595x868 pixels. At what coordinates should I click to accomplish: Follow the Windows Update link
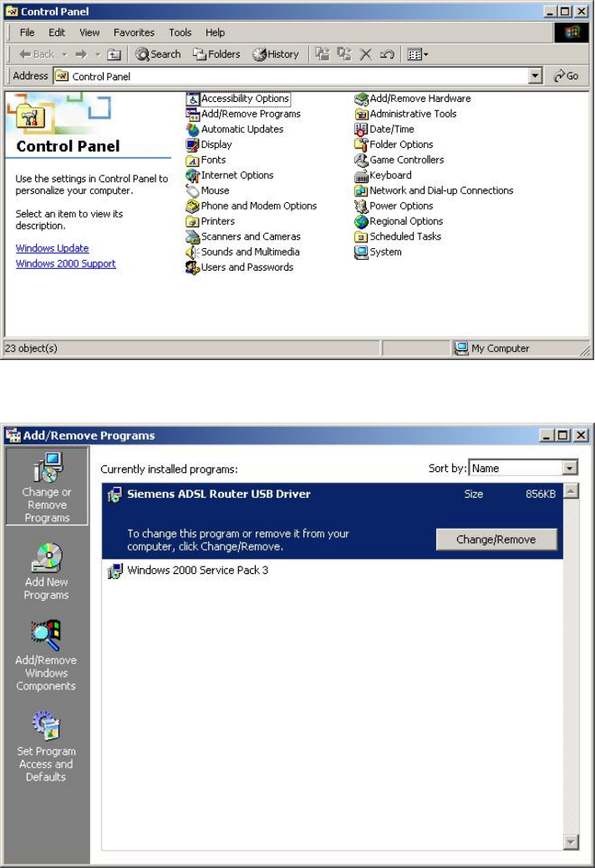point(52,249)
